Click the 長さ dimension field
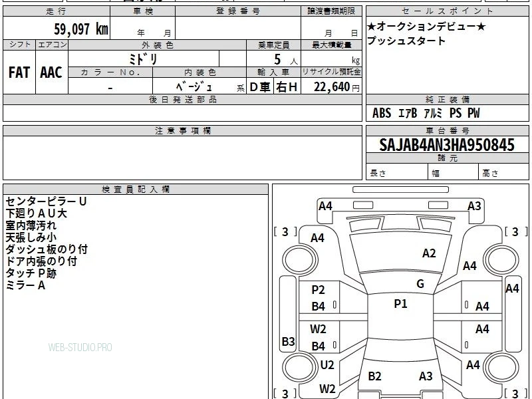This screenshot has height=399, width=532. click(397, 173)
